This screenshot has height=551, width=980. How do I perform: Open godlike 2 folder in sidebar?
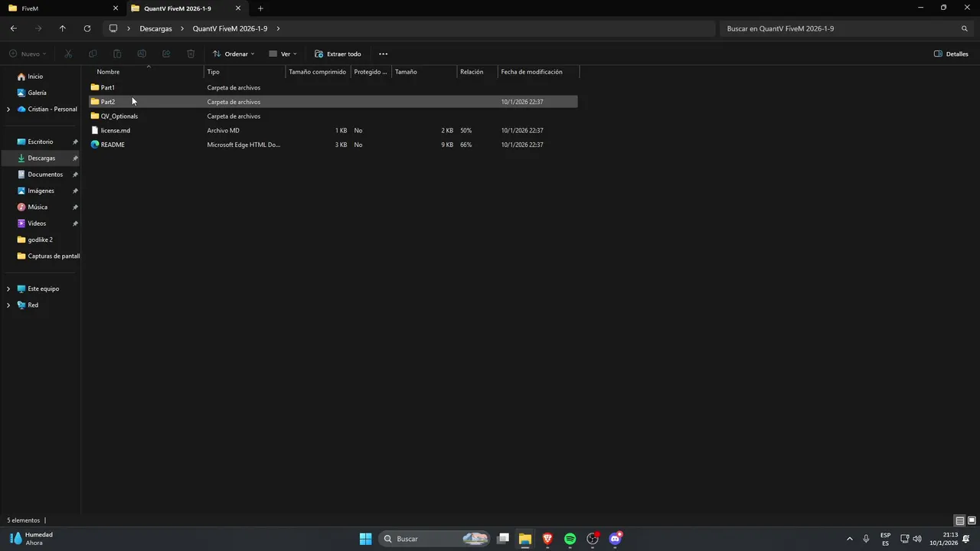coord(41,240)
